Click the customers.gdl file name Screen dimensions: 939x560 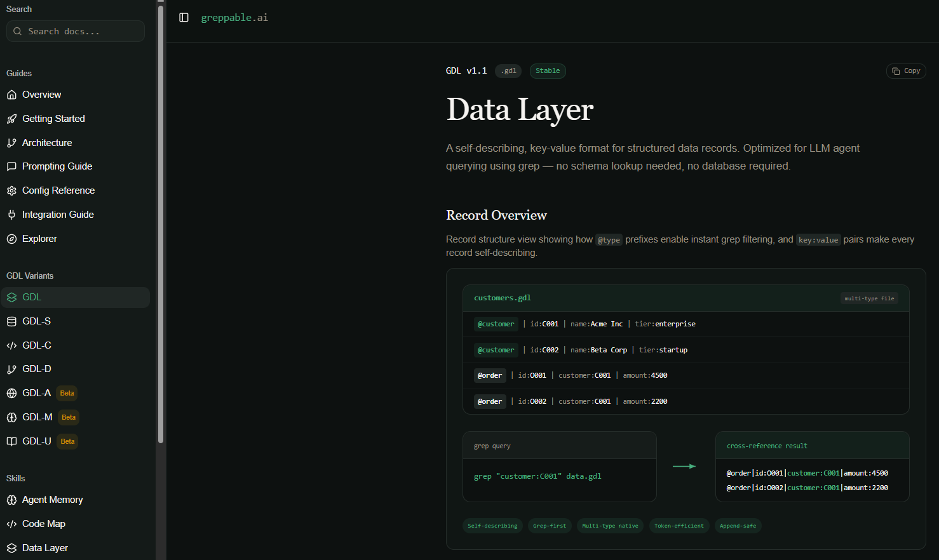[503, 298]
